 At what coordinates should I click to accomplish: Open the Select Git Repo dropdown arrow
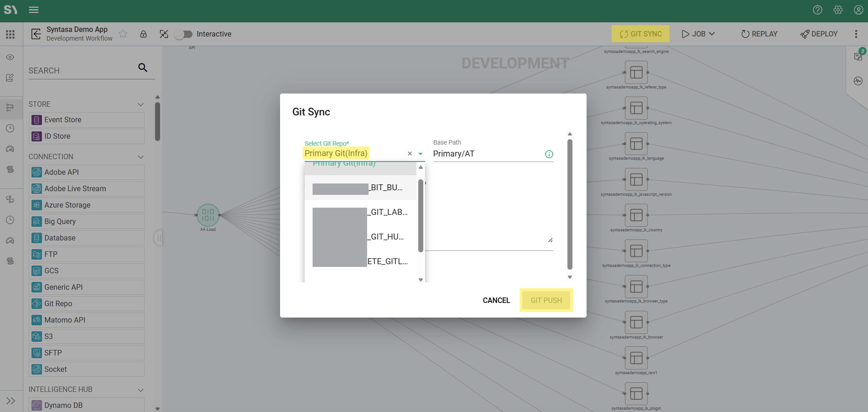coord(421,154)
